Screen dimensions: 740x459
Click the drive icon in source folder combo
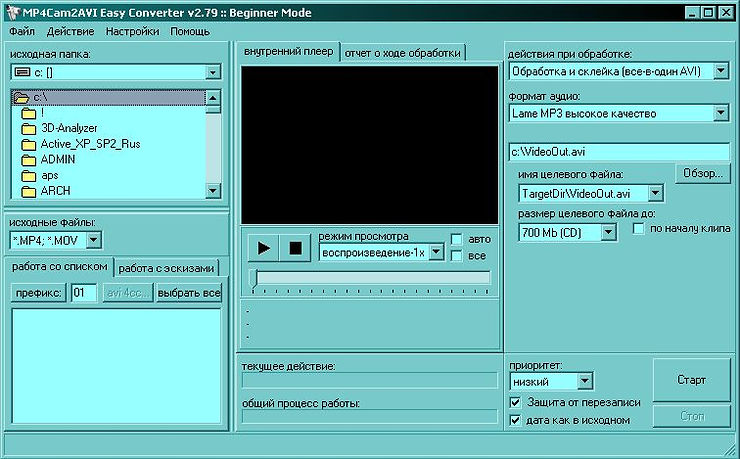click(22, 72)
